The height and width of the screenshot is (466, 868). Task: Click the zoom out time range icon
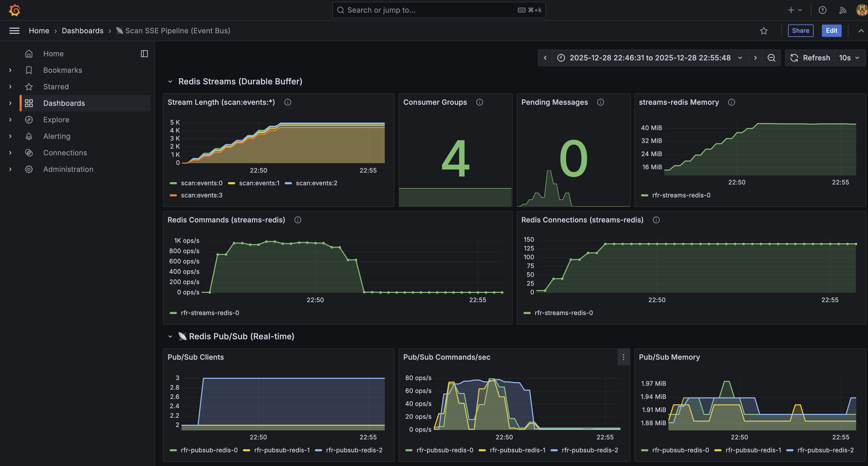click(x=771, y=58)
